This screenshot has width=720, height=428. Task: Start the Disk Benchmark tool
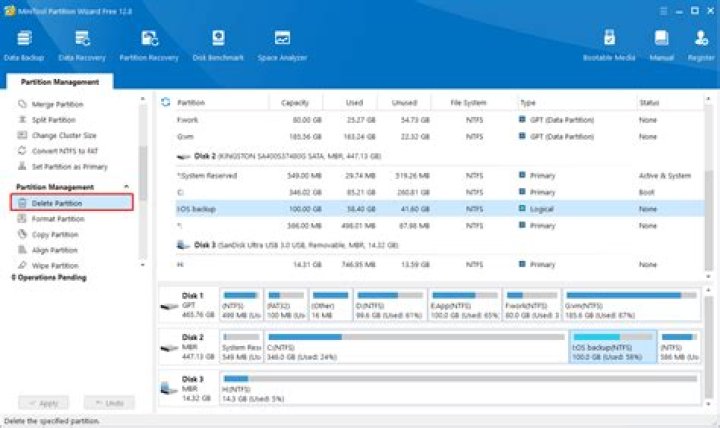(218, 46)
